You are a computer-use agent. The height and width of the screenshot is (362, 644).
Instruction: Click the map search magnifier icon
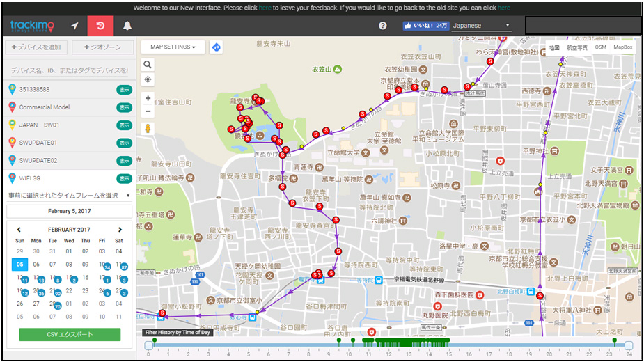148,65
